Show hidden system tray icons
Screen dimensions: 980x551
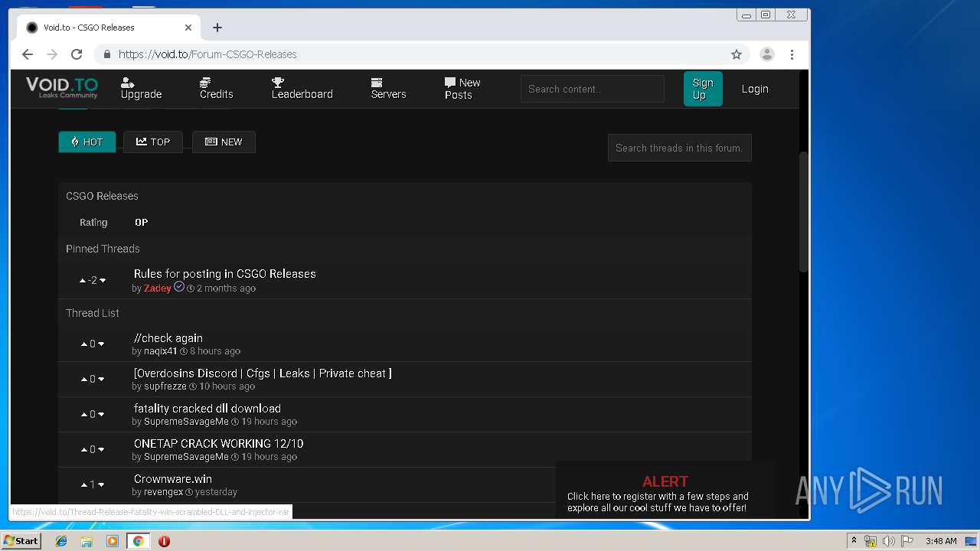(854, 541)
